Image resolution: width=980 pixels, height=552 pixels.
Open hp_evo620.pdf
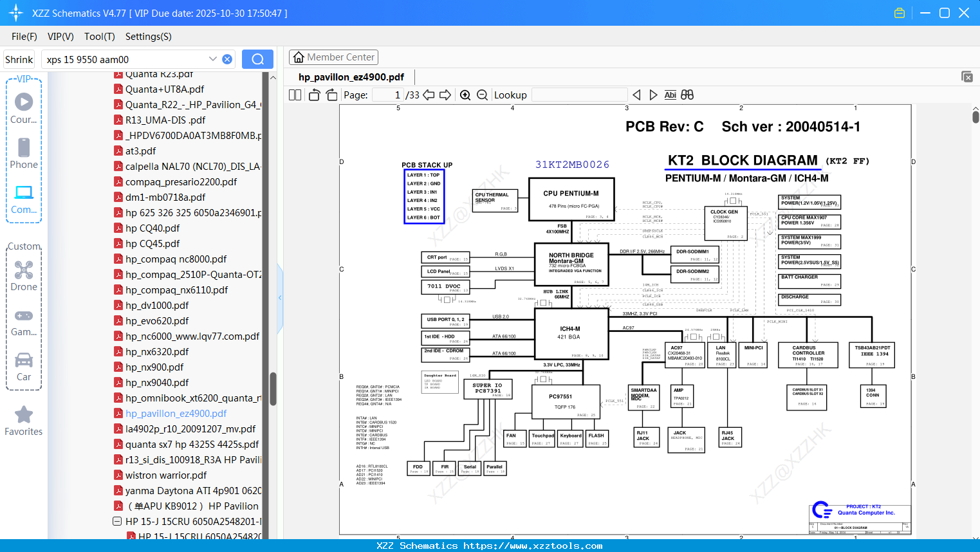(x=157, y=321)
